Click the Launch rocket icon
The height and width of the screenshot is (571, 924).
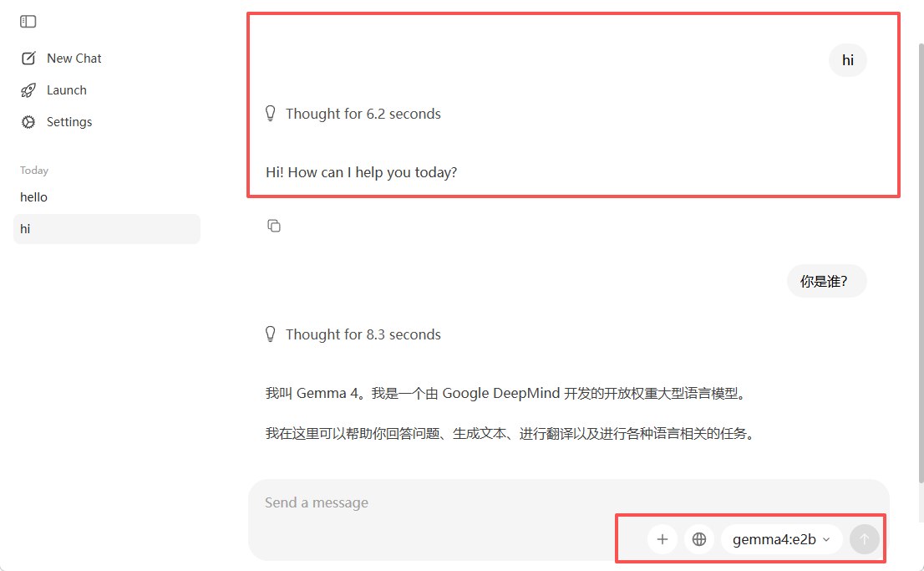pyautogui.click(x=28, y=90)
